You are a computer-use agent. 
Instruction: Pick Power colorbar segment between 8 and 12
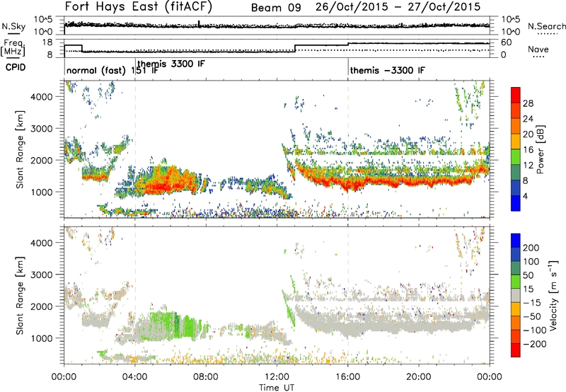click(516, 173)
